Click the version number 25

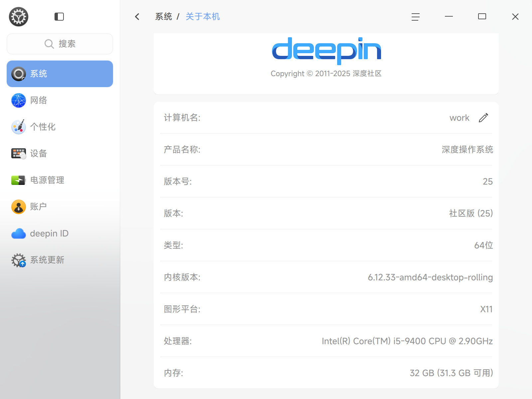point(488,182)
